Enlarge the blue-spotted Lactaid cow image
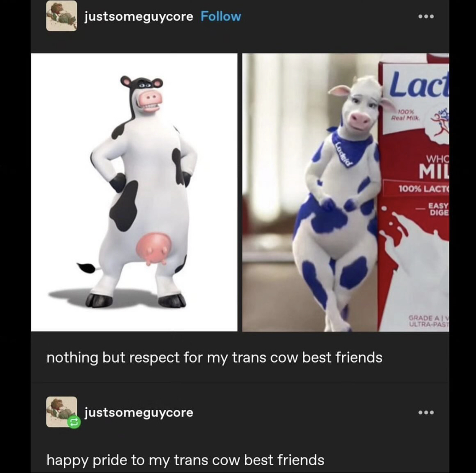Viewport: 476px width, 474px height. pyautogui.click(x=345, y=192)
